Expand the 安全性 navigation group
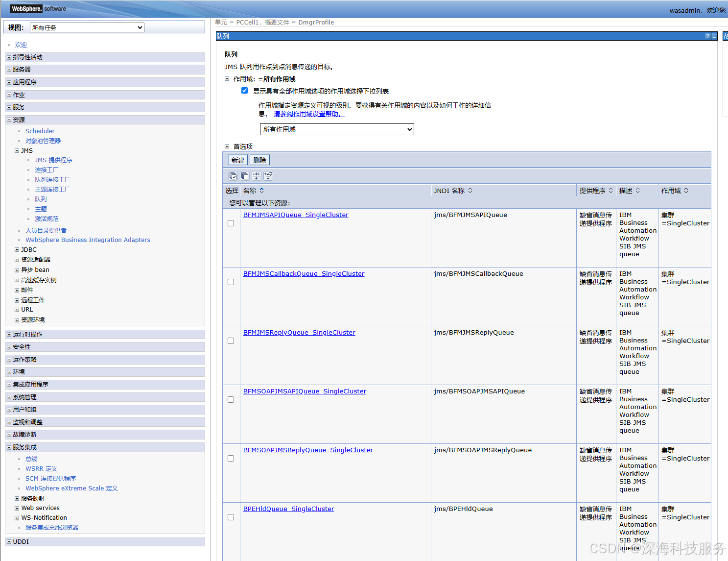This screenshot has width=728, height=561. coord(9,347)
